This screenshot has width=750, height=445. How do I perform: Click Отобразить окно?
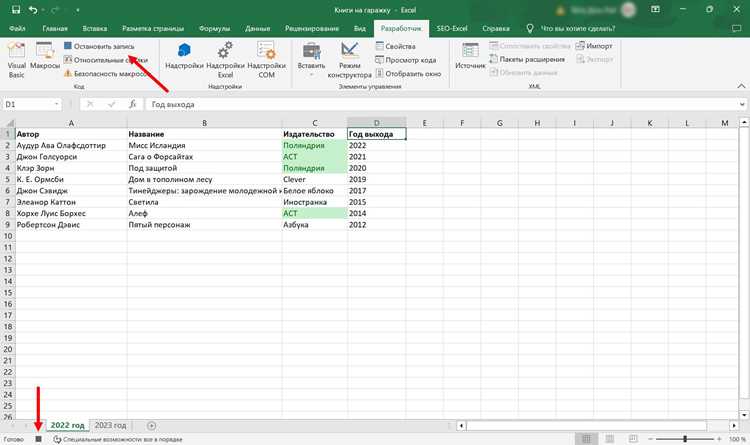[408, 74]
